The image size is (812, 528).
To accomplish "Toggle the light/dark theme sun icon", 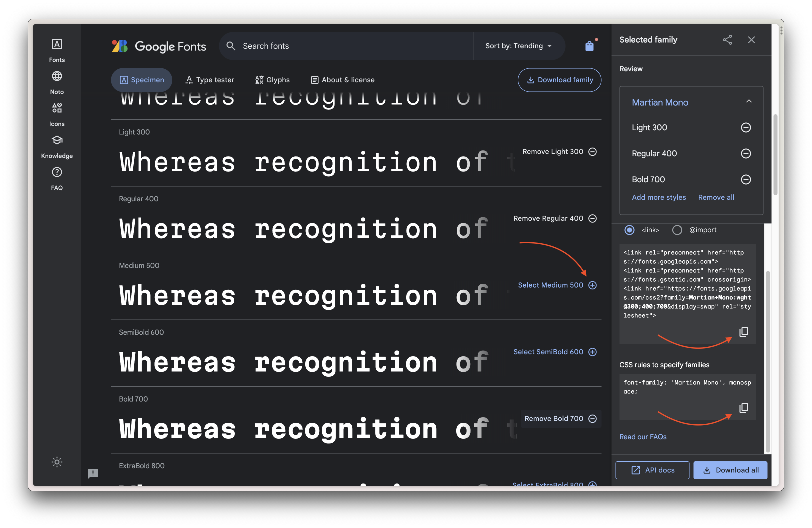I will coord(57,462).
